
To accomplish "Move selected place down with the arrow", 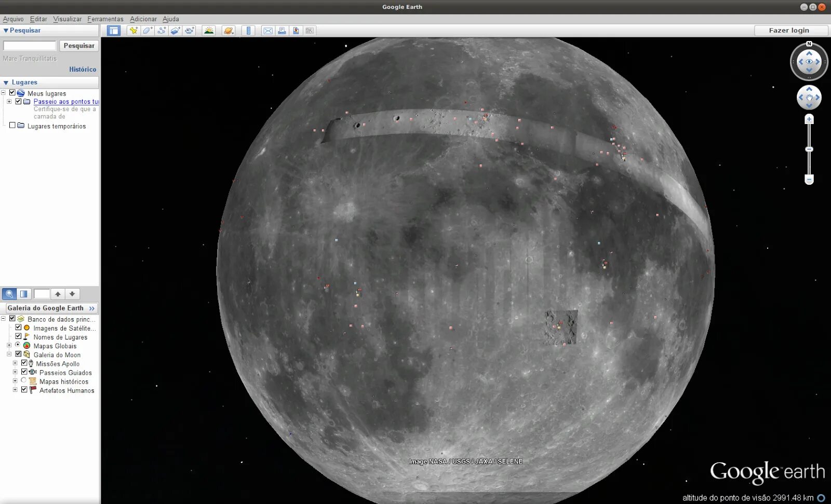I will pos(72,294).
